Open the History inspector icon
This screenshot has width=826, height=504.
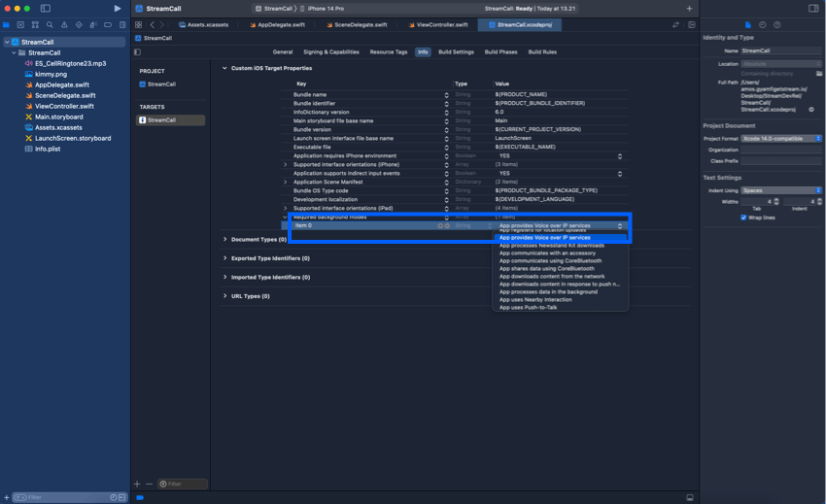(x=762, y=25)
